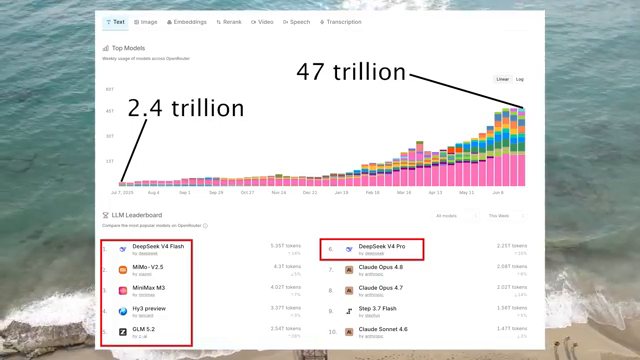Image resolution: width=640 pixels, height=360 pixels.
Task: Open the Speech tab
Action: (x=296, y=22)
